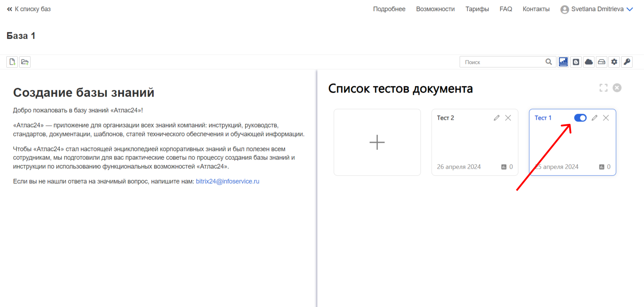
Task: Click the add folder icon
Action: click(x=25, y=62)
